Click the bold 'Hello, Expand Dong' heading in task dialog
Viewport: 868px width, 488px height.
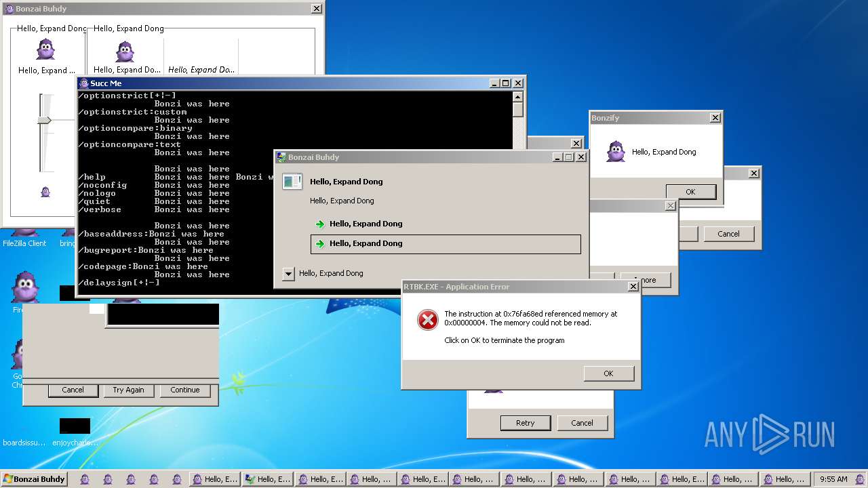click(x=347, y=182)
